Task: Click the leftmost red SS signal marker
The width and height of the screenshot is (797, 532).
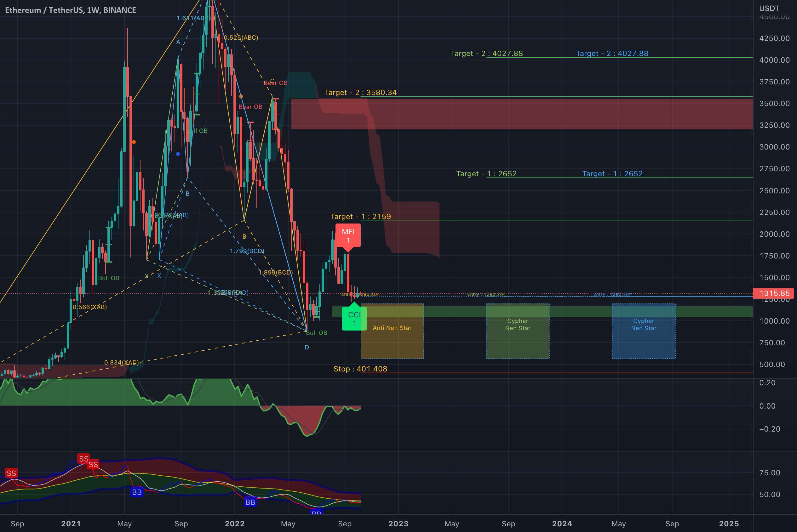Action: pos(11,473)
